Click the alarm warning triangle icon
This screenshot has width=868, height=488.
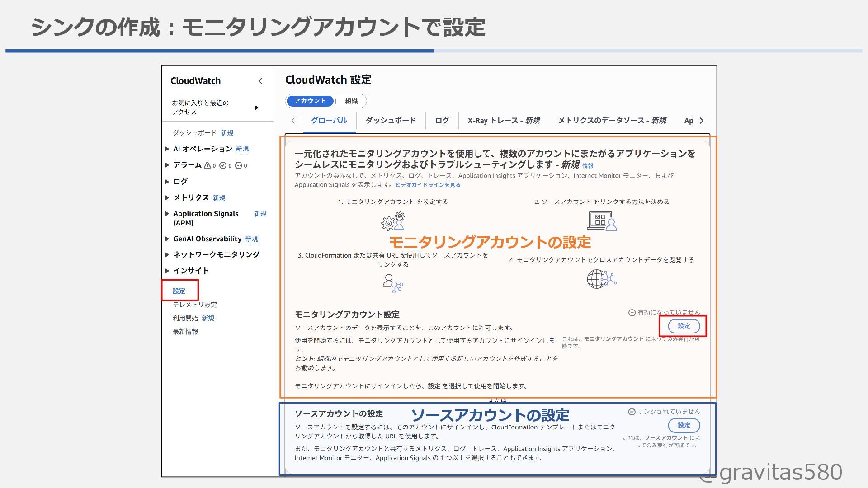(208, 165)
